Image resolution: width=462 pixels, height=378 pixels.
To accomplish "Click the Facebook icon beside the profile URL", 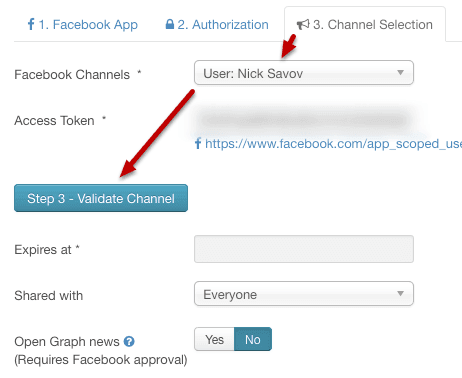I will tap(198, 143).
